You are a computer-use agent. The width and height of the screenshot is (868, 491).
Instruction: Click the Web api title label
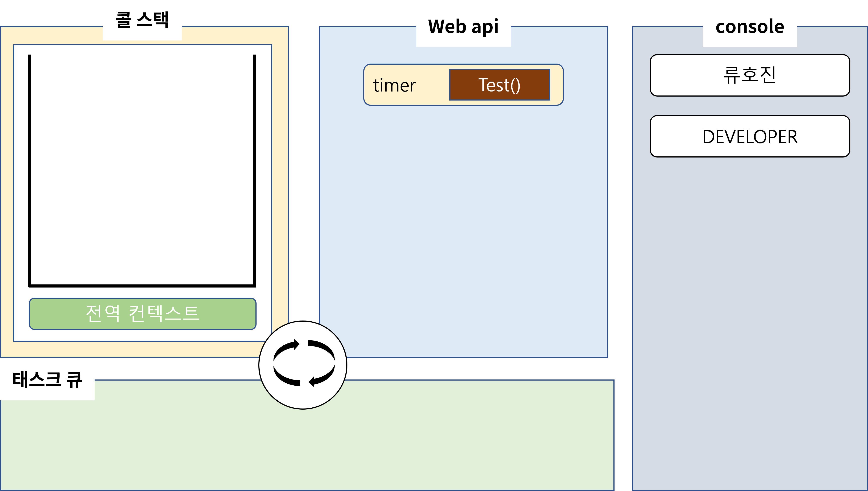pos(463,27)
